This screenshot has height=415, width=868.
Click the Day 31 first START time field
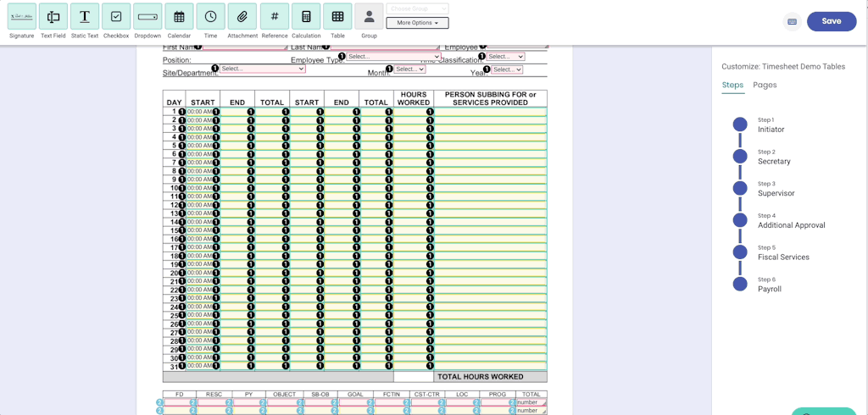coord(202,367)
